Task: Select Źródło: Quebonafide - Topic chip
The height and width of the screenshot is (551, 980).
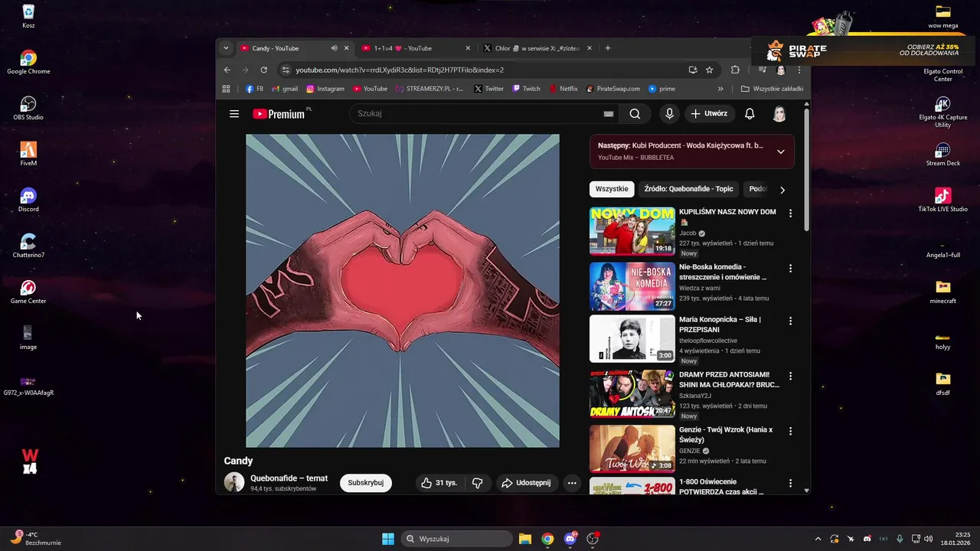Action: [689, 189]
